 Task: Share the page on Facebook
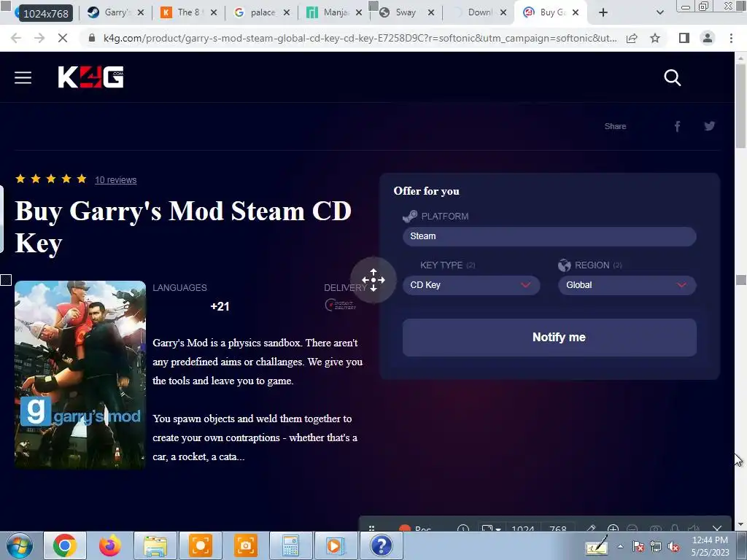pyautogui.click(x=677, y=126)
